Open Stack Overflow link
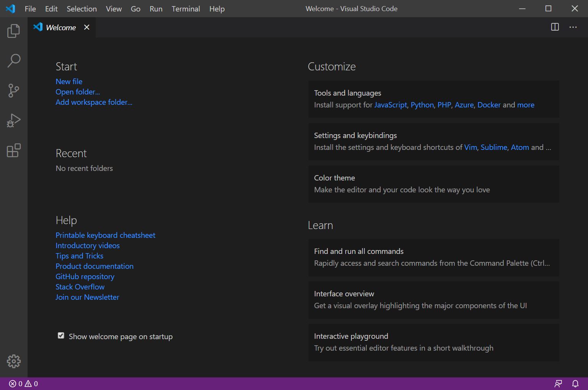The height and width of the screenshot is (390, 588). pos(80,287)
